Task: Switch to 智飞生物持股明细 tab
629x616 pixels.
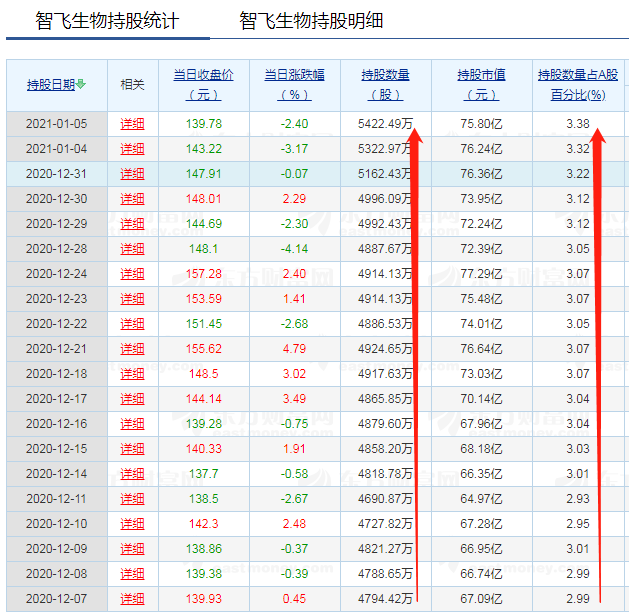Action: tap(311, 21)
